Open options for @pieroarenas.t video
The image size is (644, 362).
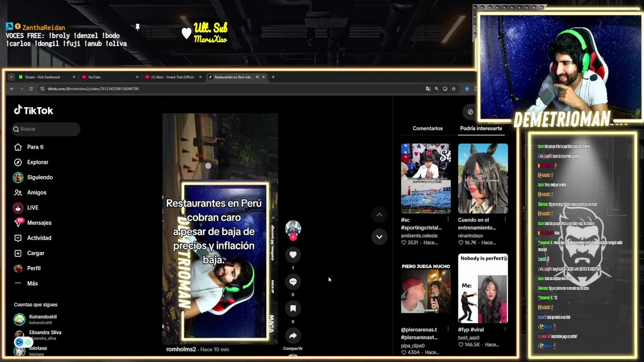(448, 329)
